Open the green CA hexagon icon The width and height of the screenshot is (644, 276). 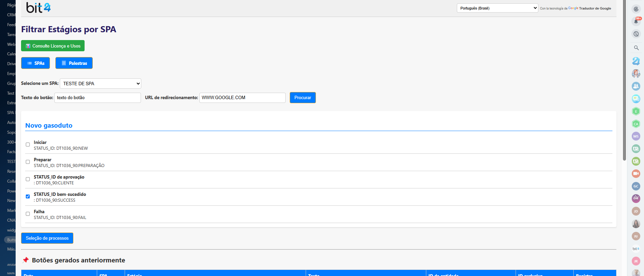tap(636, 124)
